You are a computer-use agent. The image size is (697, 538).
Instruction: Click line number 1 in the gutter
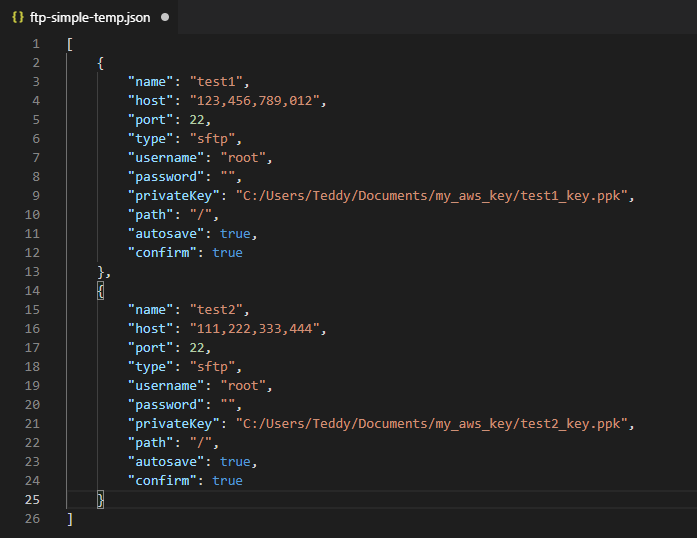[x=36, y=44]
